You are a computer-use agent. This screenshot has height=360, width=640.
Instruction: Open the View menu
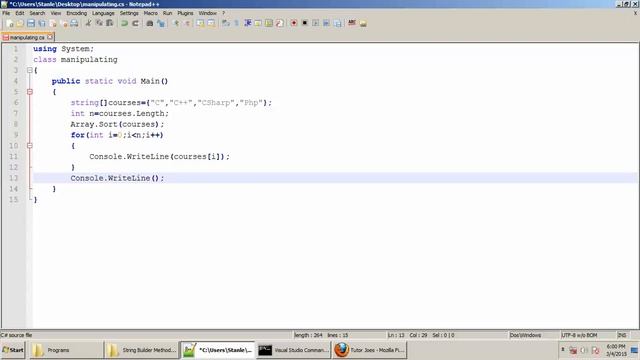point(56,13)
